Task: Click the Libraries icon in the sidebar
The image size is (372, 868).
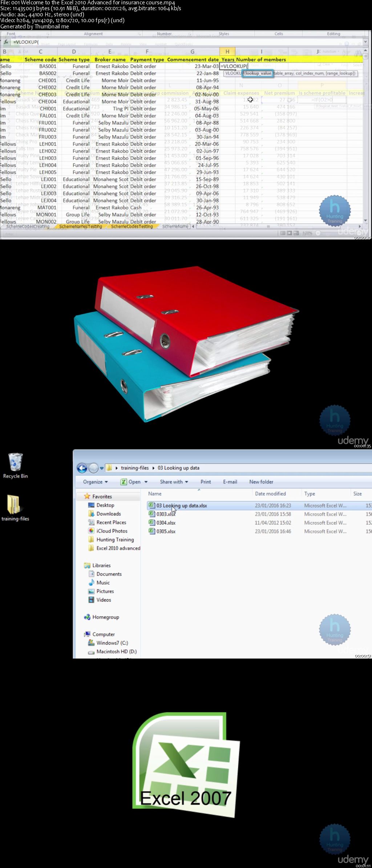Action: tap(87, 565)
